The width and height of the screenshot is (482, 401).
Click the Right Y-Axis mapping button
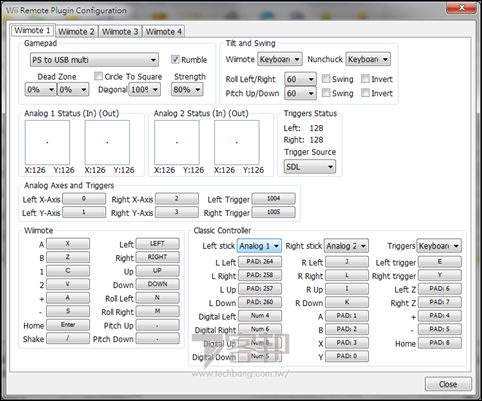click(x=177, y=212)
